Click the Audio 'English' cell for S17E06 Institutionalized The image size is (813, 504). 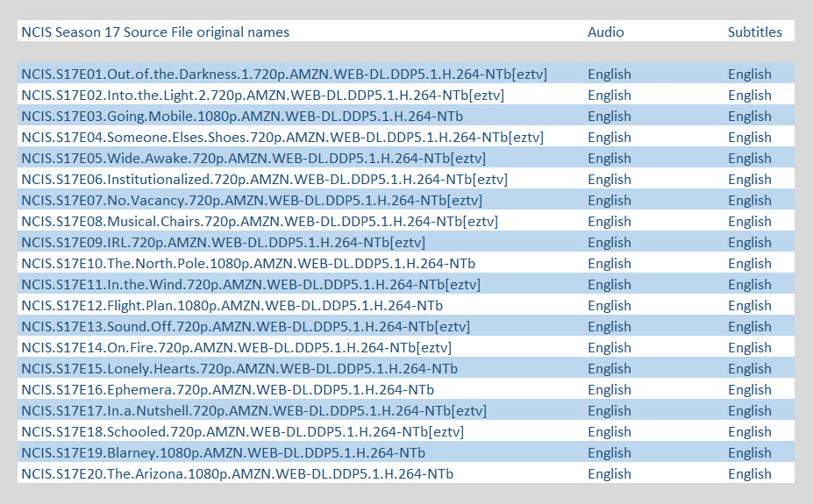click(610, 180)
